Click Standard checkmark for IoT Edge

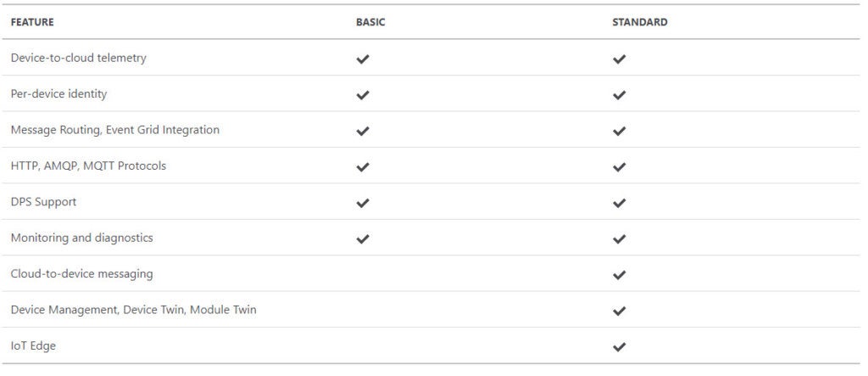pyautogui.click(x=619, y=346)
